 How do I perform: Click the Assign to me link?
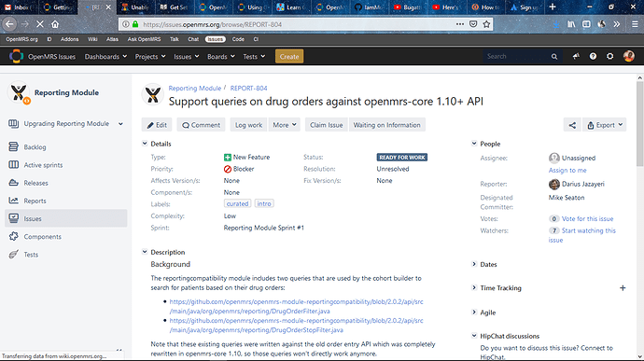click(x=567, y=170)
